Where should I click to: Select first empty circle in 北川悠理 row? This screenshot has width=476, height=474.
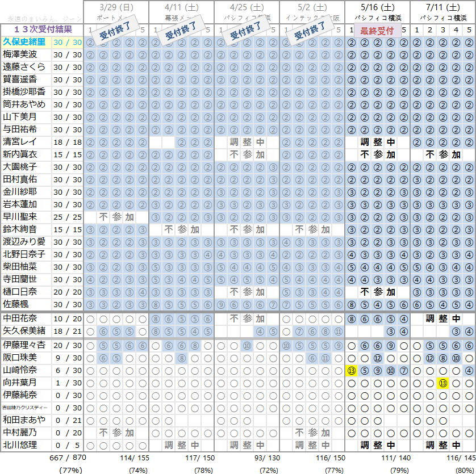[x=90, y=445]
